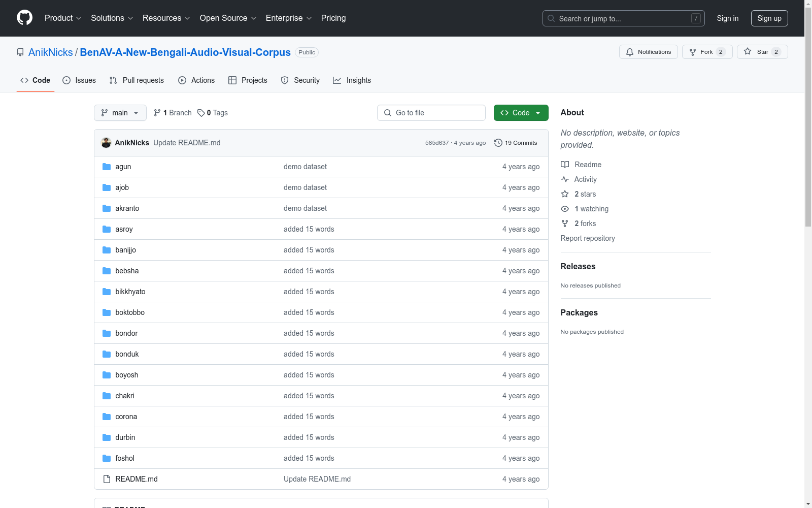Switch to the Security tab
The image size is (812, 508).
tap(300, 80)
